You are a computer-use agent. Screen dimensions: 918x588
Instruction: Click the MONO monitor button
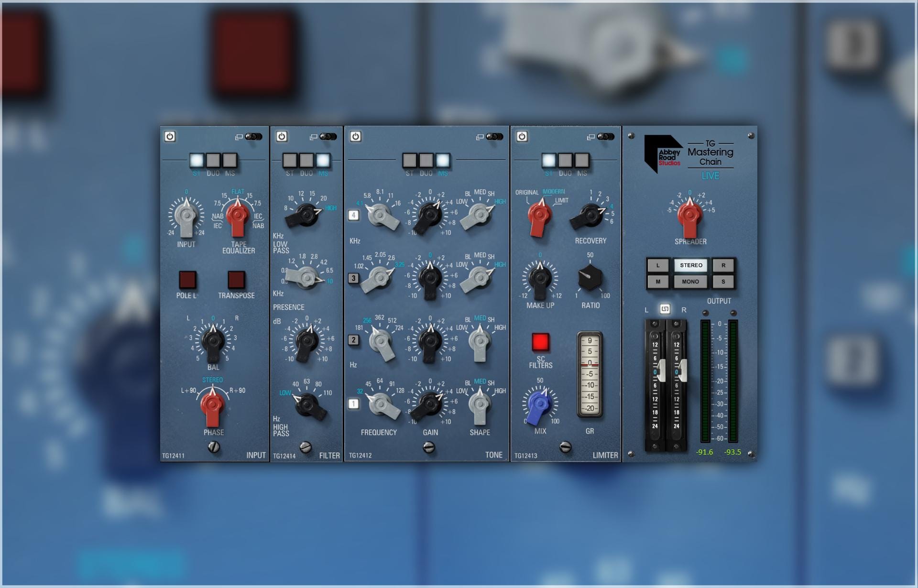[691, 282]
